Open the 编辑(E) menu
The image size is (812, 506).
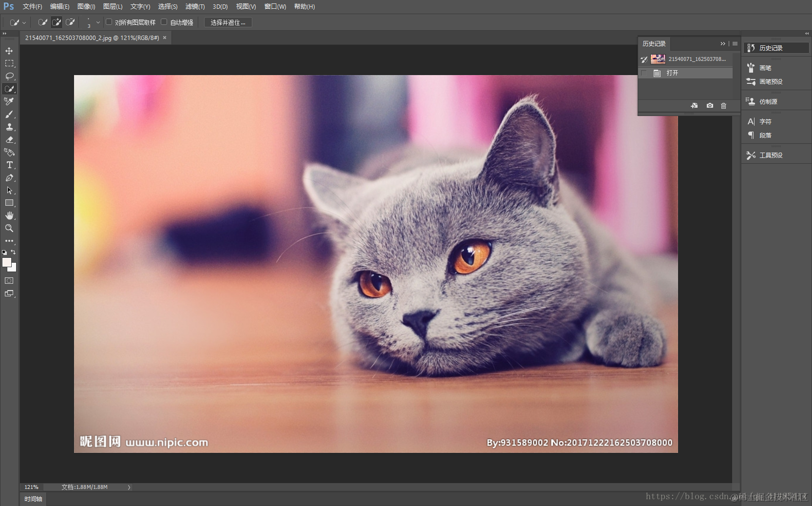click(59, 6)
